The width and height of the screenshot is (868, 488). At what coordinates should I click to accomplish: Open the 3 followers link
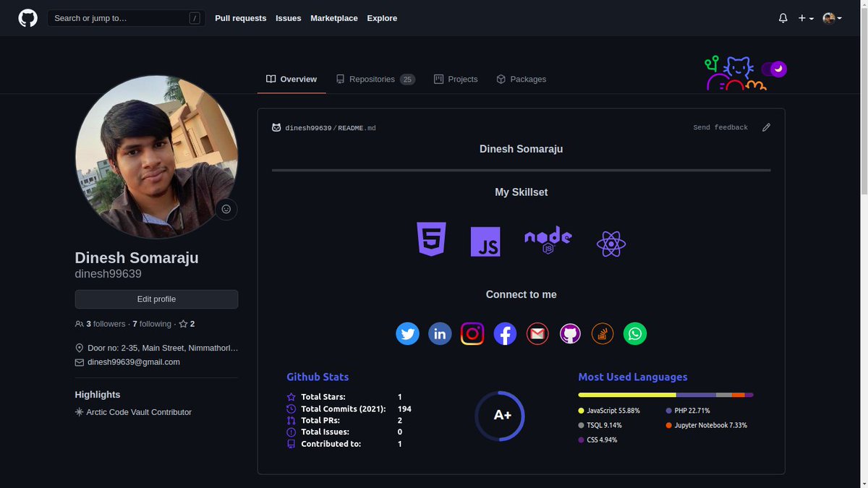100,324
